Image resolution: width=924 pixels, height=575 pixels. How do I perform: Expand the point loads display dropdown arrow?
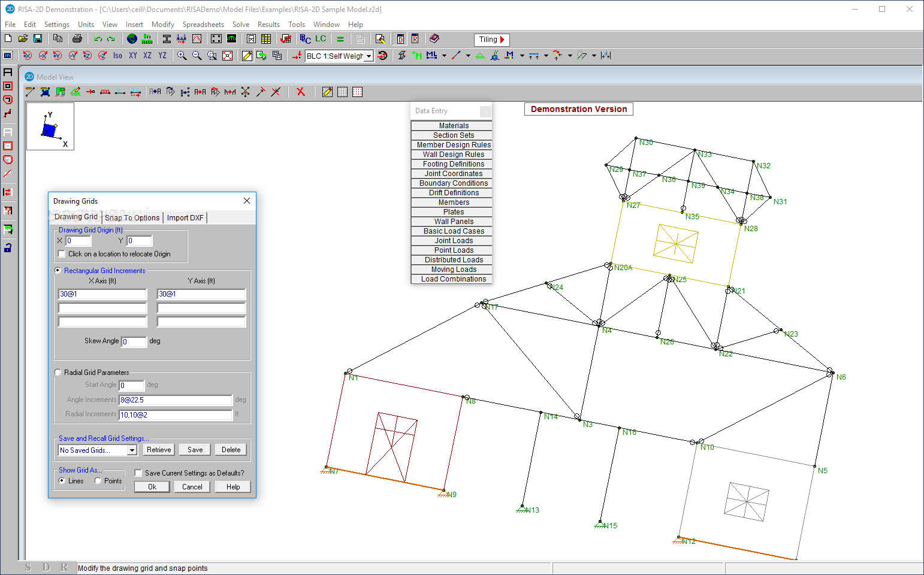coord(570,56)
